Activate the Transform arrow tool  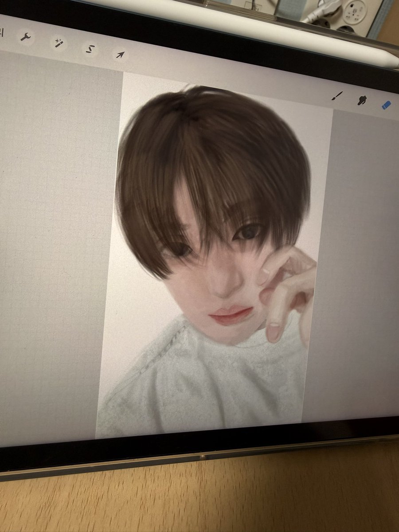tap(120, 55)
